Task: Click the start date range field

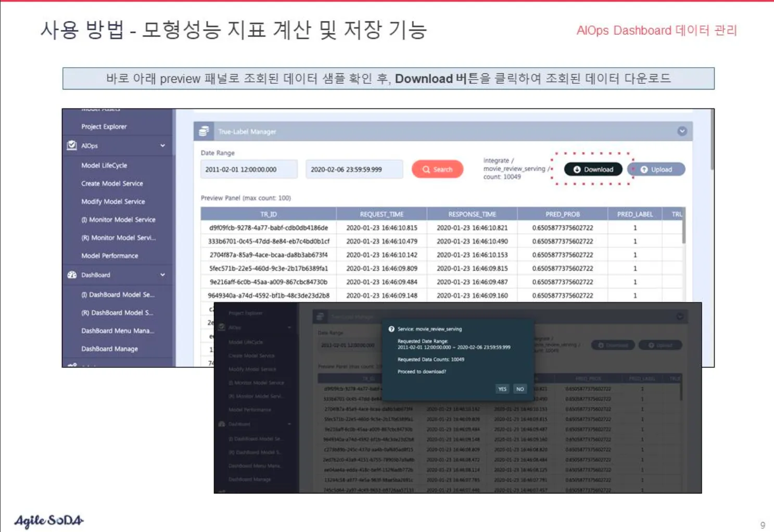Action: [249, 170]
